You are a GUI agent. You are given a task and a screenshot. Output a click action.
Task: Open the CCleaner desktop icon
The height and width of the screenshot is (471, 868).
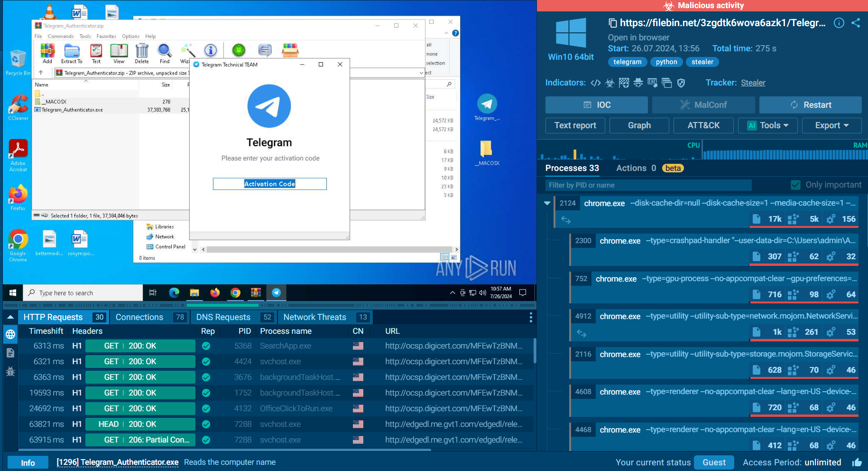18,108
